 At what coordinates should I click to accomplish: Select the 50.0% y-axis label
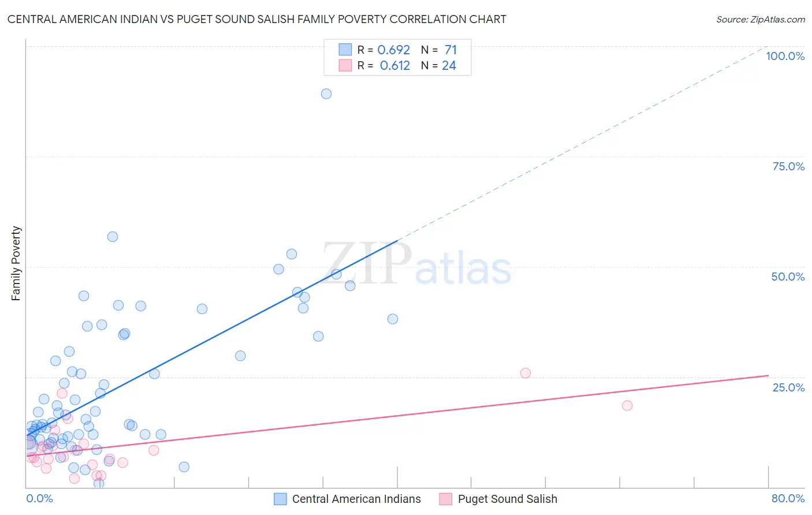click(x=788, y=277)
